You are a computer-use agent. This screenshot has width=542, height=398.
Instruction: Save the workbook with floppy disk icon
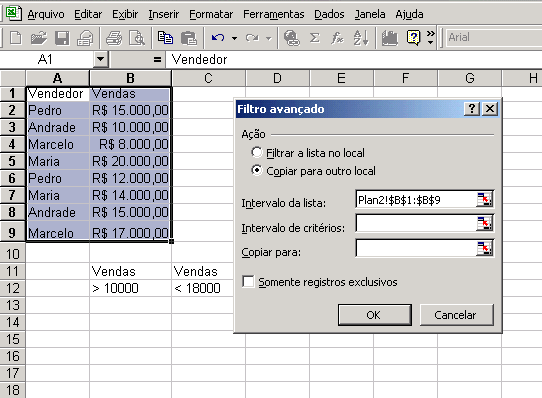[62, 38]
